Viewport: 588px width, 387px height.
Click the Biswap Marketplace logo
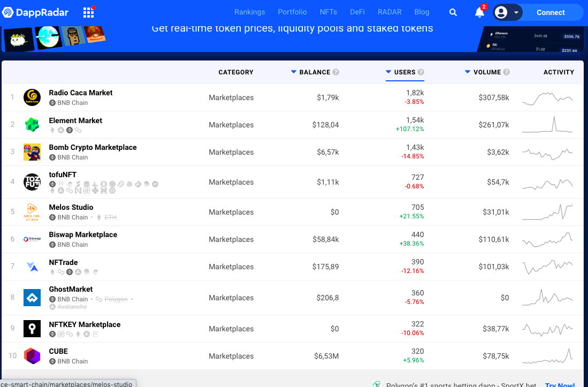click(32, 239)
